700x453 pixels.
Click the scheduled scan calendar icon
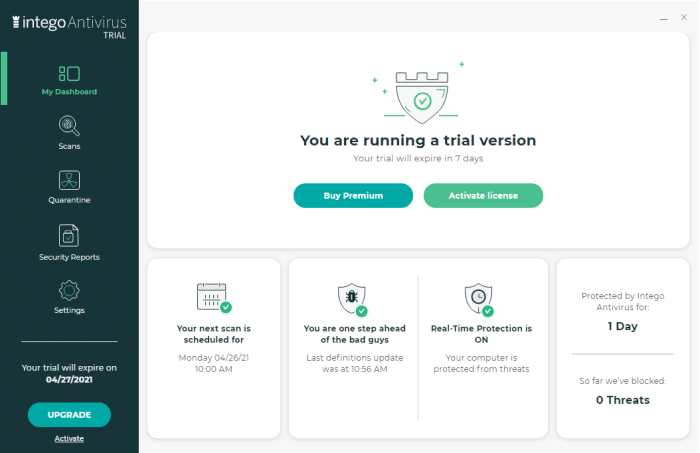click(x=214, y=298)
